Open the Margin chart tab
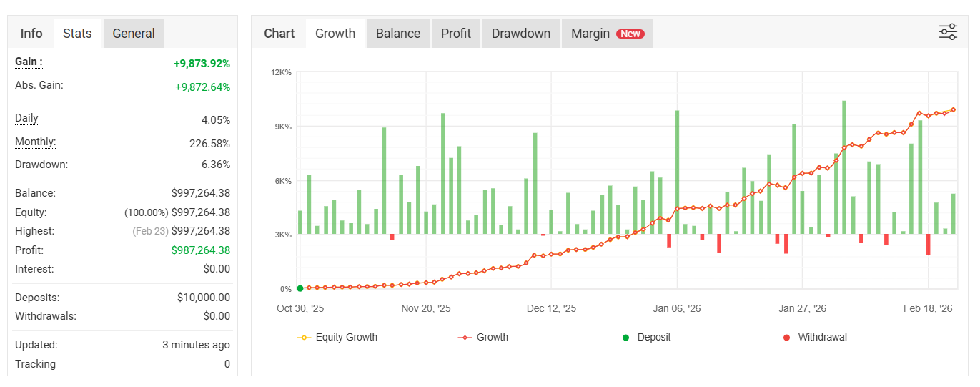The height and width of the screenshot is (387, 980). pos(590,34)
